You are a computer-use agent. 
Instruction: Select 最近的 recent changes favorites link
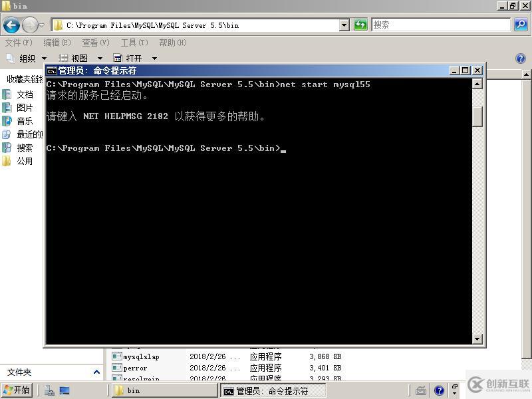coord(30,134)
